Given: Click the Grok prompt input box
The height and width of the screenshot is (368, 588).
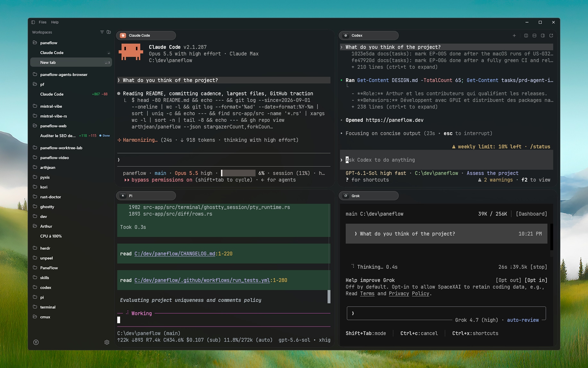Looking at the screenshot, I should 446,313.
